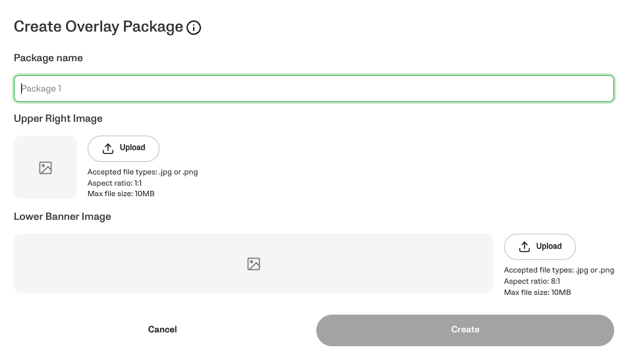Click "Max file size: 10MB" under Upper Right Image
The image size is (628, 364).
(121, 194)
